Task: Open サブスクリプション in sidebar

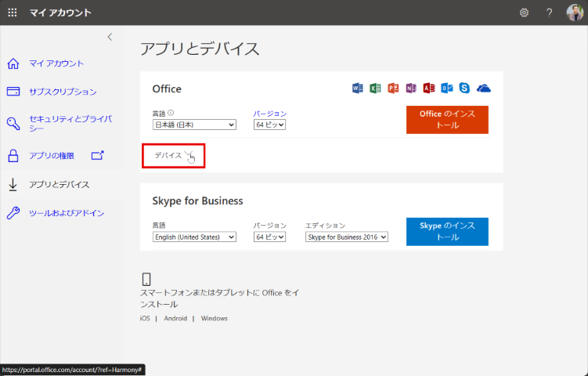Action: pos(63,92)
